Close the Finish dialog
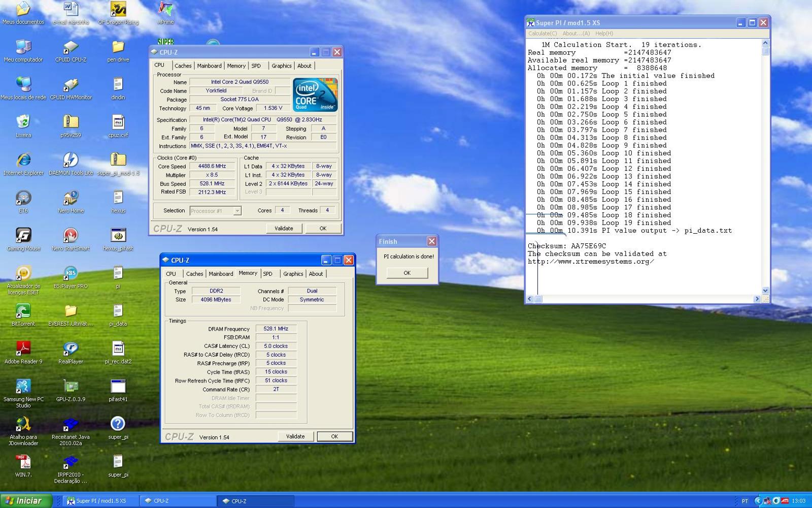 click(x=431, y=241)
